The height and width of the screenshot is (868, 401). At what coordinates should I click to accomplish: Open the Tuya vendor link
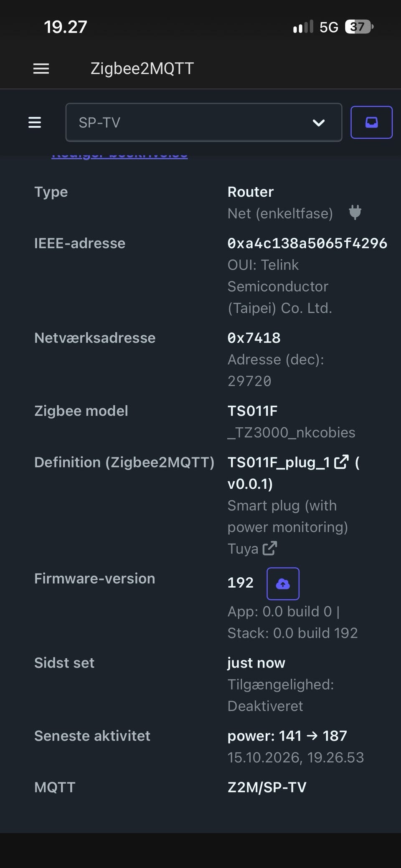point(243,548)
